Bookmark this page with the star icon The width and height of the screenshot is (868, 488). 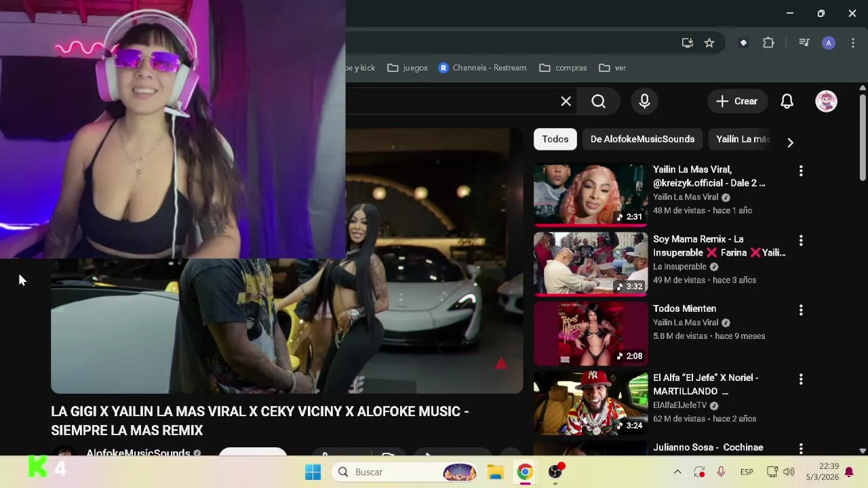(x=709, y=43)
